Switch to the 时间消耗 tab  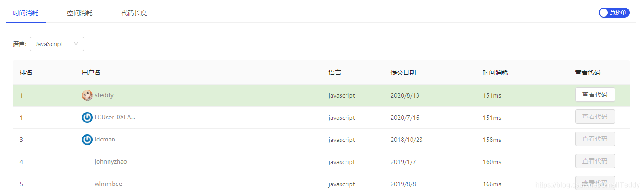(25, 13)
